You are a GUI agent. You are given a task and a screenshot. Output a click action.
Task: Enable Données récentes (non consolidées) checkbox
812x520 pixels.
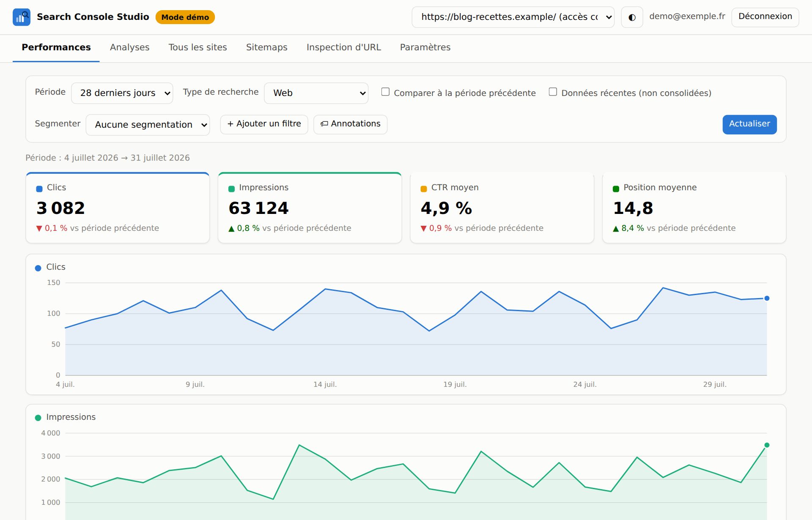(553, 92)
